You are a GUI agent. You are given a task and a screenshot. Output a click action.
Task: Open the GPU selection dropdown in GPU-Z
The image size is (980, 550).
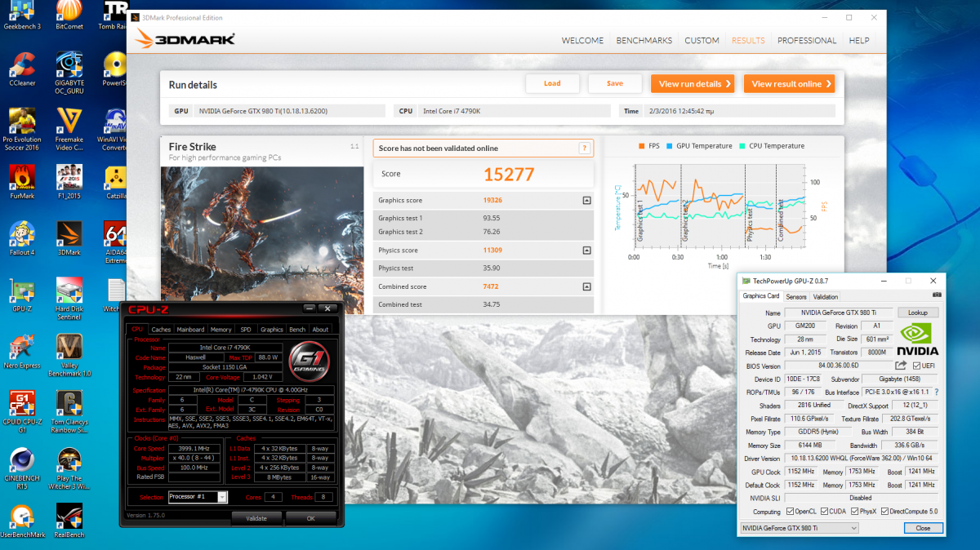coord(799,528)
